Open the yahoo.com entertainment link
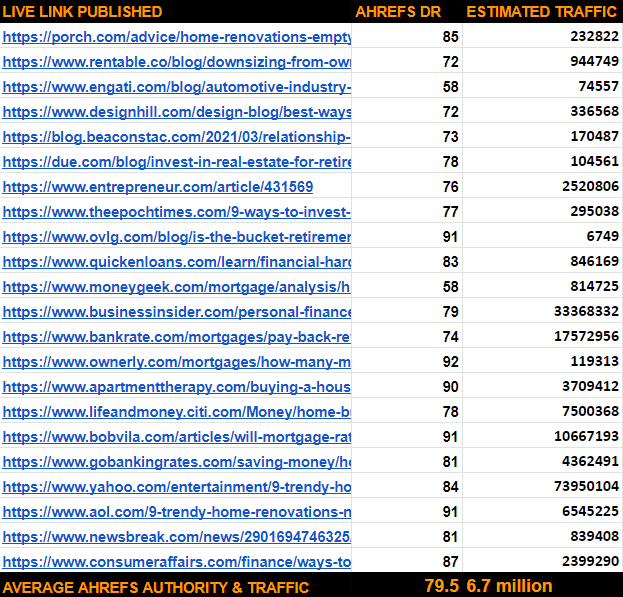Screen dimensions: 623x597 (177, 487)
